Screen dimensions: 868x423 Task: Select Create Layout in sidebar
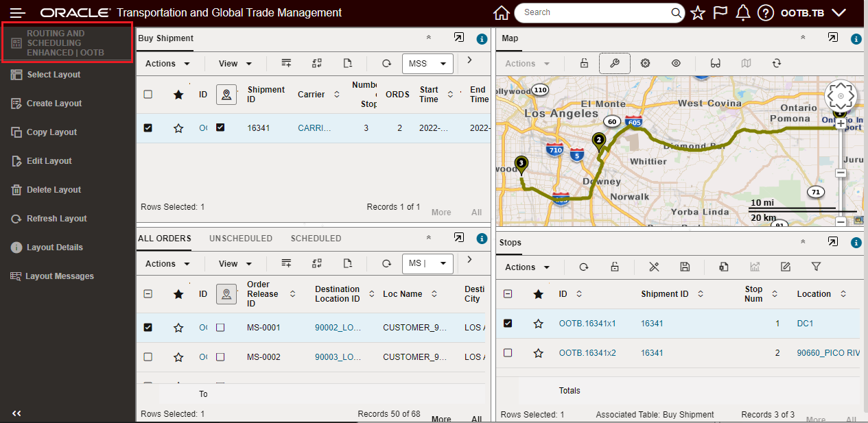(x=54, y=104)
